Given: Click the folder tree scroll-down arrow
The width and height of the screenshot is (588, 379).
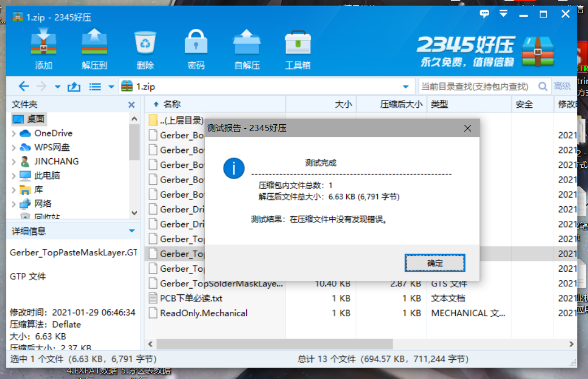Looking at the screenshot, I should pyautogui.click(x=134, y=213).
